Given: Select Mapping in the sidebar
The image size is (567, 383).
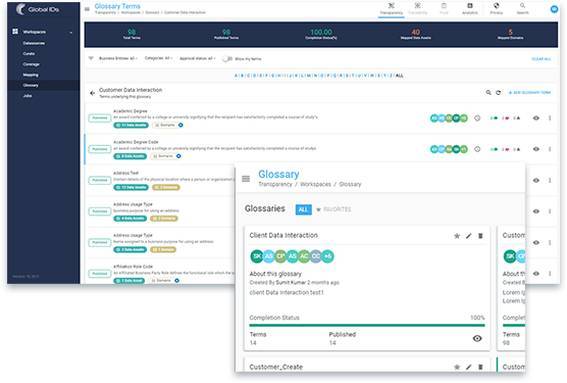Looking at the screenshot, I should (30, 75).
